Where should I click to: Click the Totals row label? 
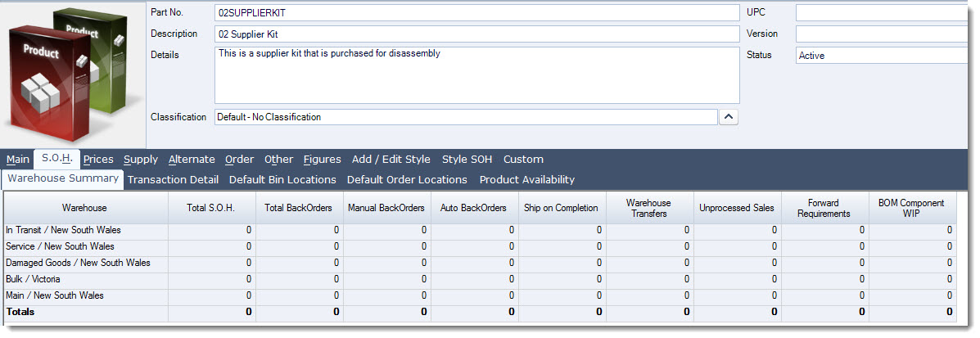tap(20, 312)
